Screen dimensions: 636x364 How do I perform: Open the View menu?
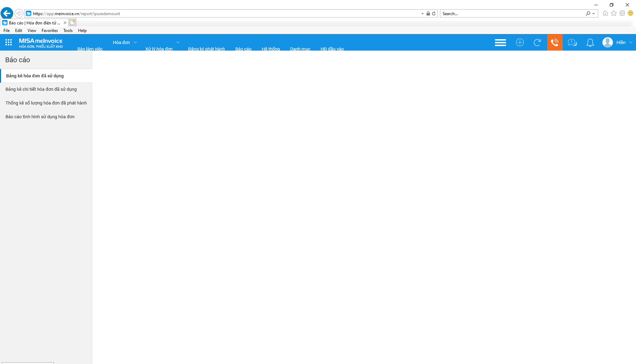[x=32, y=31]
